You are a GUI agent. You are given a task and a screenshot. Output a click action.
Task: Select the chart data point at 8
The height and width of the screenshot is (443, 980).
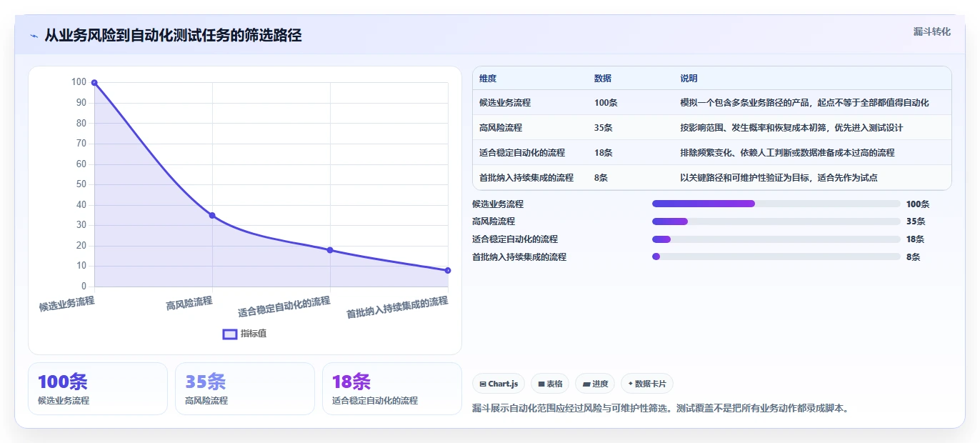[x=448, y=270]
